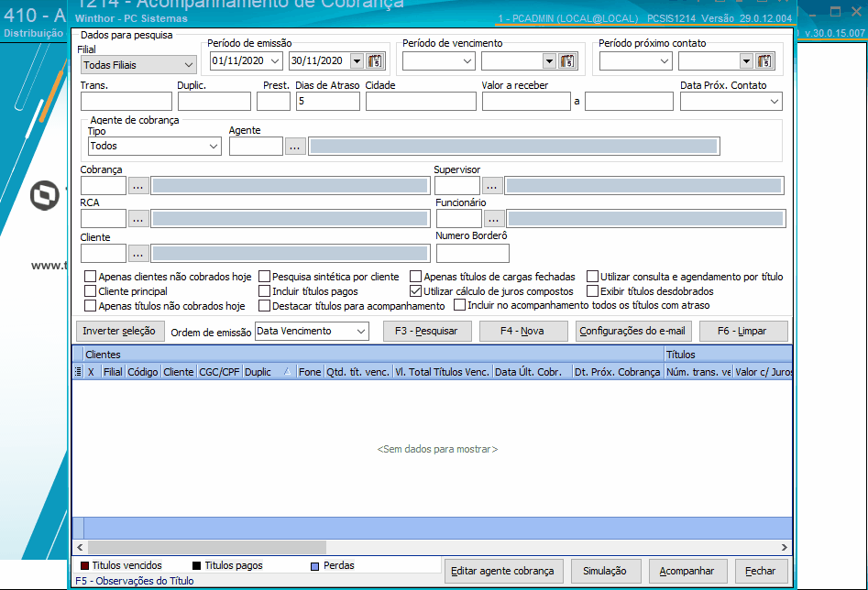Click F6 - Limpar button
The height and width of the screenshot is (590, 868).
click(x=743, y=331)
